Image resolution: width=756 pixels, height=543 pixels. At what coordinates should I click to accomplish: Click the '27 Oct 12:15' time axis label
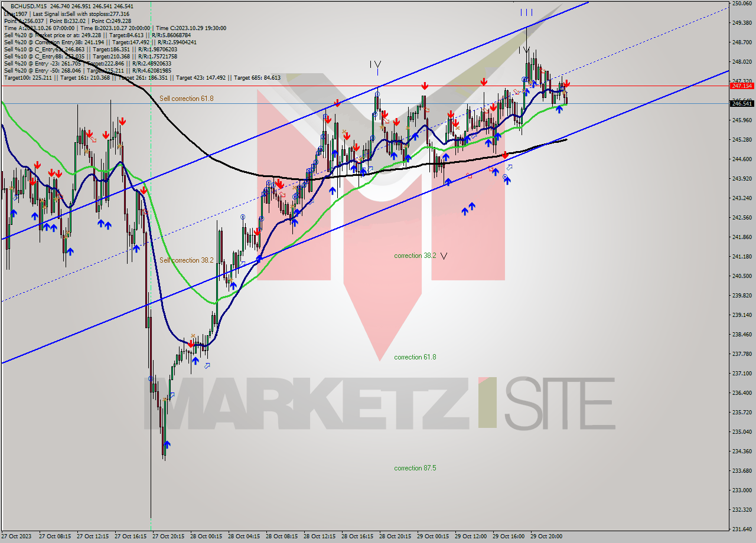click(93, 537)
